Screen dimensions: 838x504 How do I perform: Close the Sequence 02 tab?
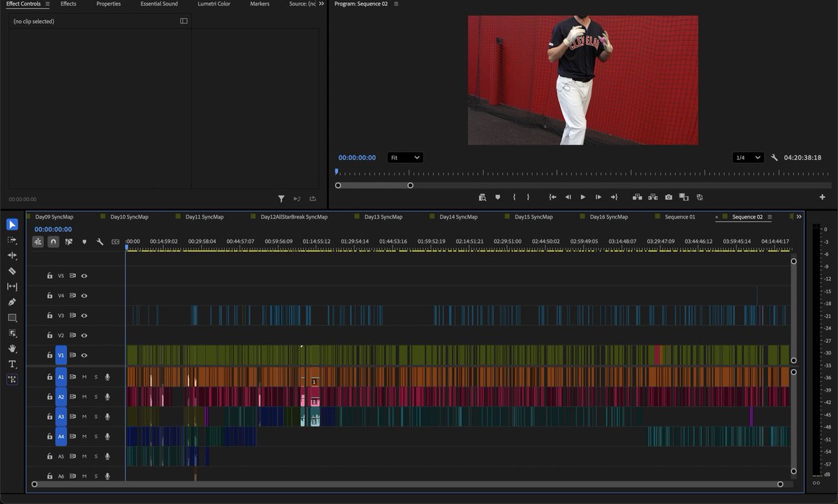[x=716, y=217]
